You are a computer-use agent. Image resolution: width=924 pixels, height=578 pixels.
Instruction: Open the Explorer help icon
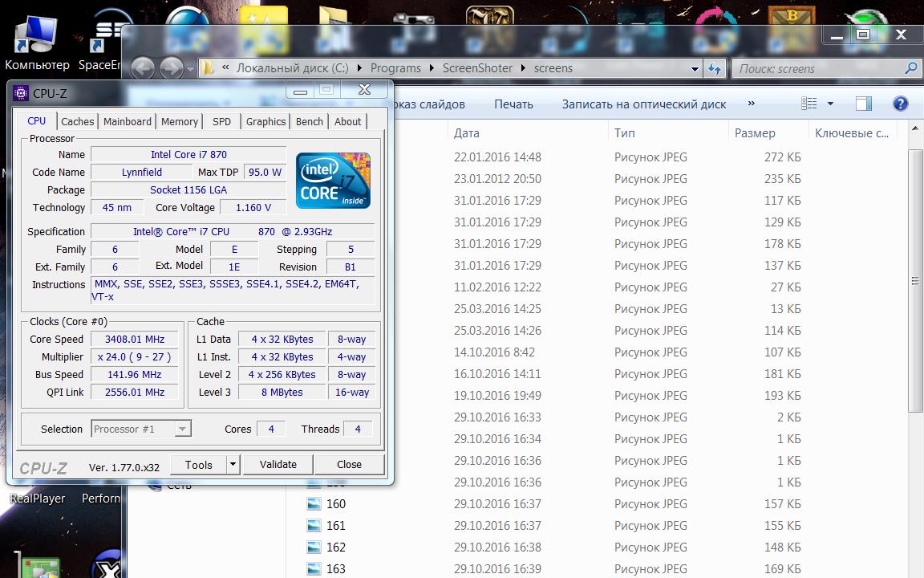901,104
